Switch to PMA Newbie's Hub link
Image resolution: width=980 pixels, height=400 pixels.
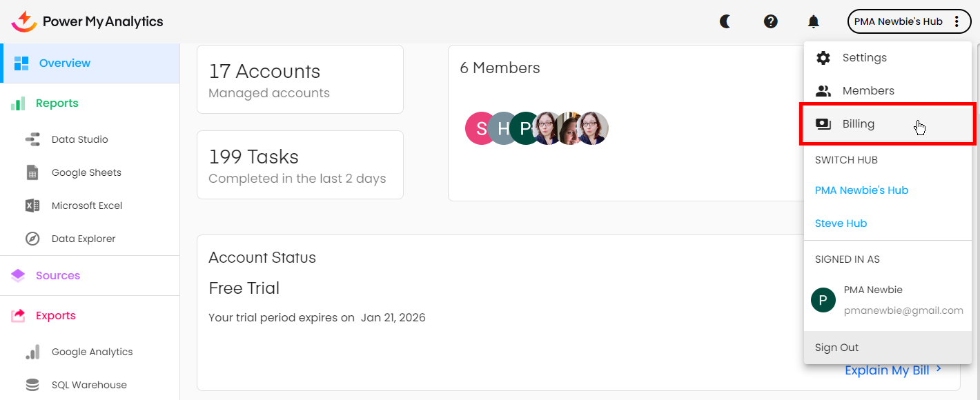861,190
